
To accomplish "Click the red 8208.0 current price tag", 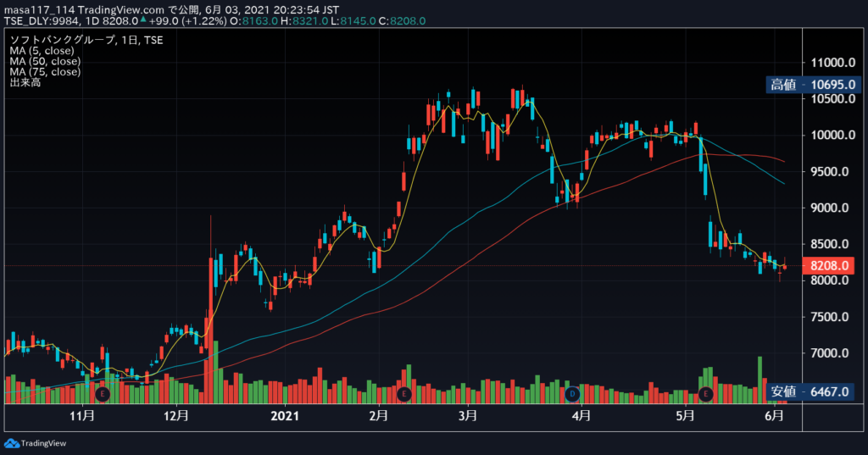I will click(830, 266).
